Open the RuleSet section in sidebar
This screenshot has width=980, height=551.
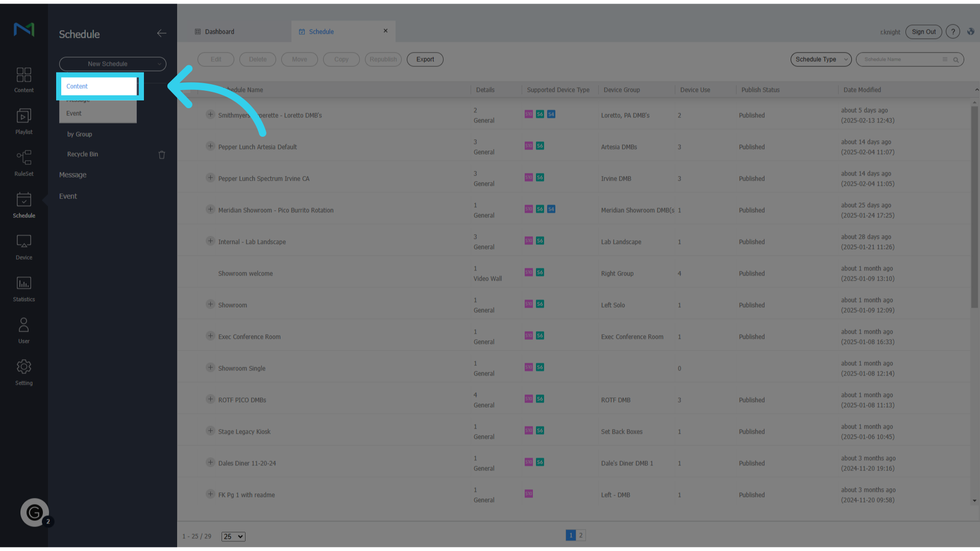point(24,164)
